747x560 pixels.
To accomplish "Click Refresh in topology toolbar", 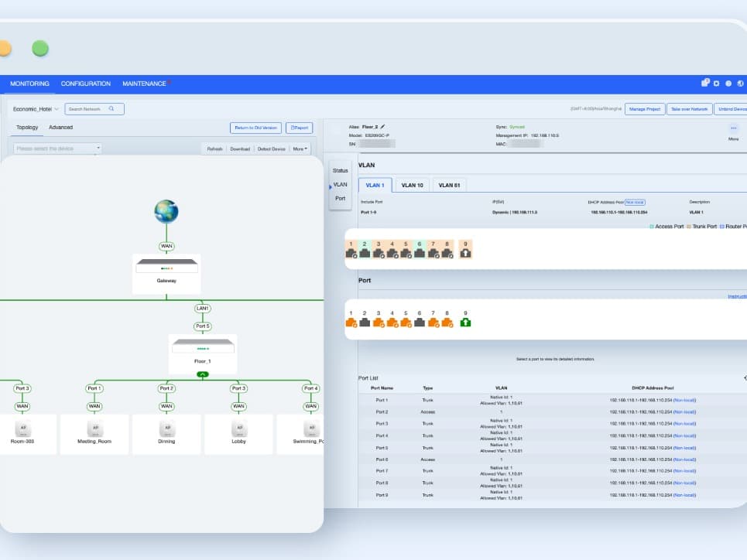I will [x=215, y=149].
